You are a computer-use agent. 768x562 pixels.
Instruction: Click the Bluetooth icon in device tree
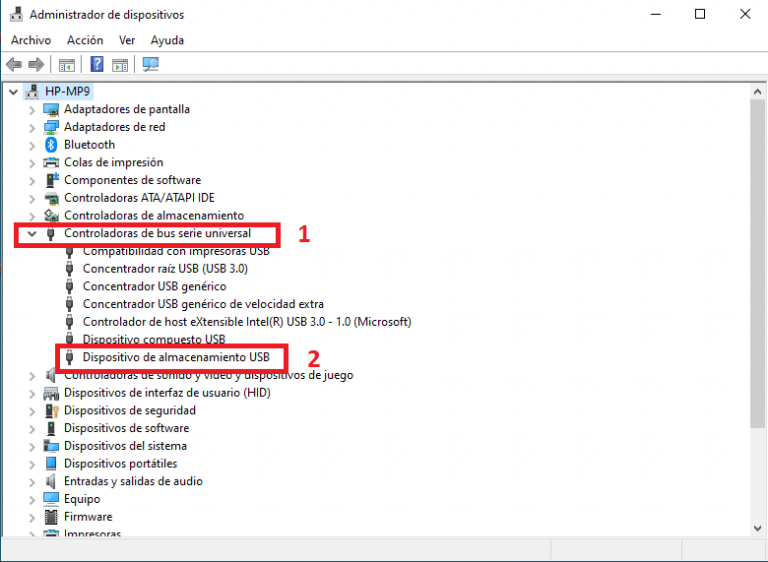click(x=52, y=145)
